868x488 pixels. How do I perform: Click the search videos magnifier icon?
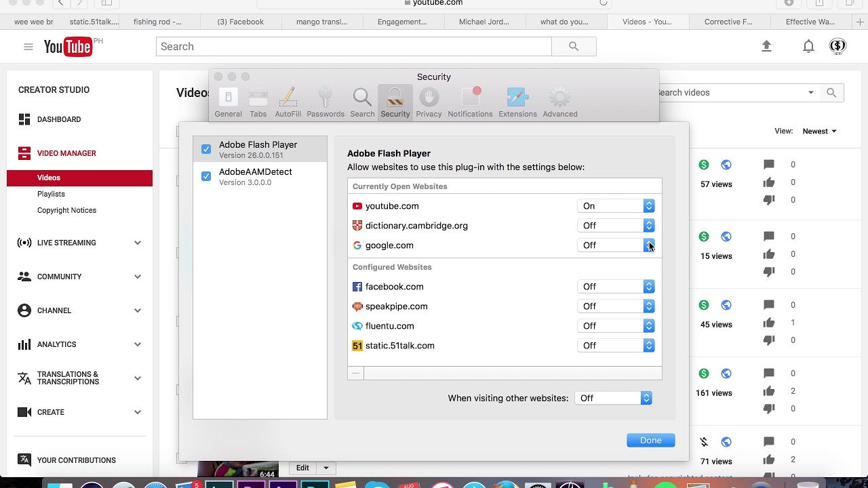click(831, 93)
